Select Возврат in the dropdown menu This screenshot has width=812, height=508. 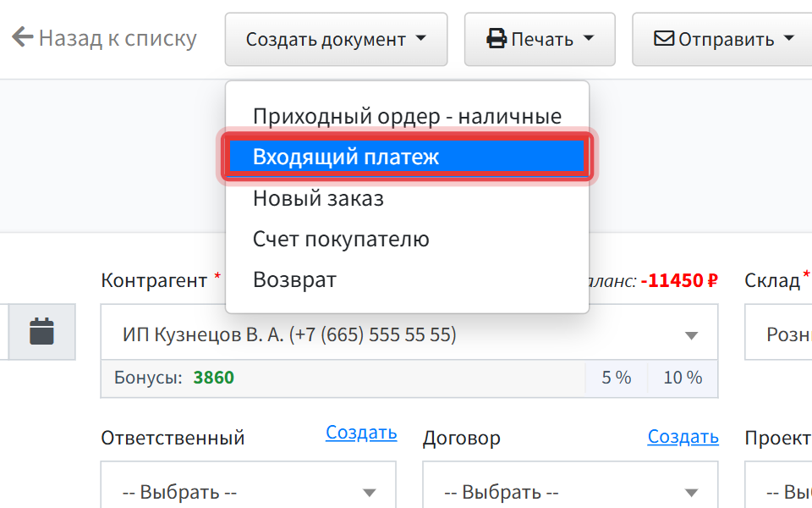pos(407,279)
